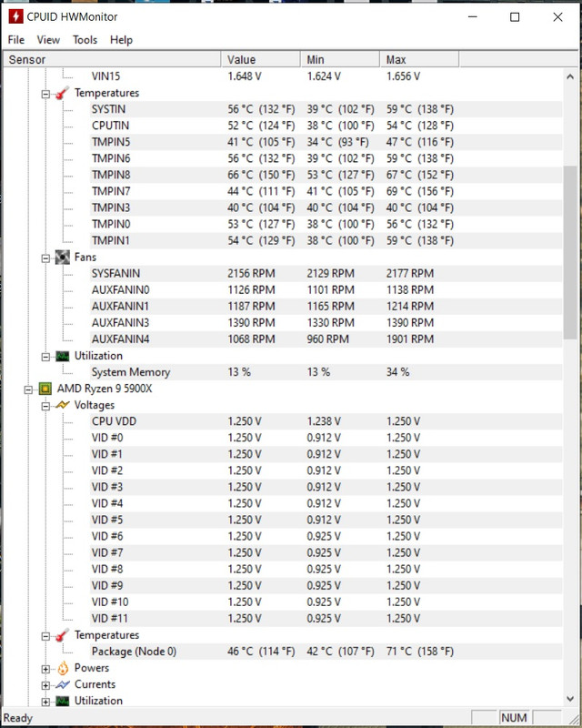This screenshot has height=728, width=582.
Task: Select the AUXFANIN0 fan row
Action: (x=326, y=289)
